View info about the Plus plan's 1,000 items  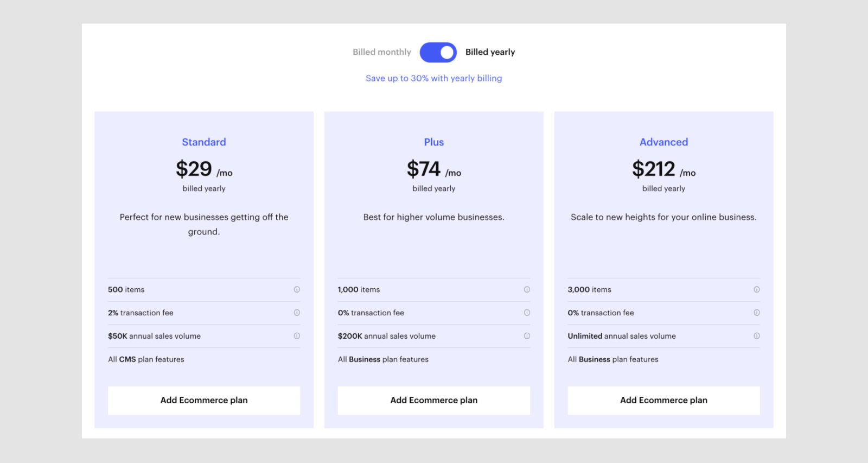point(527,290)
